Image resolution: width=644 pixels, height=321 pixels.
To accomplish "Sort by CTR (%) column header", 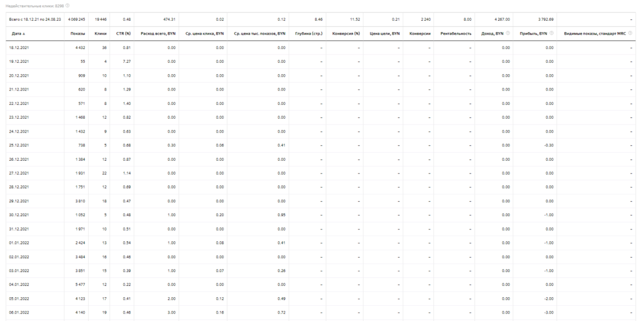I will point(123,34).
